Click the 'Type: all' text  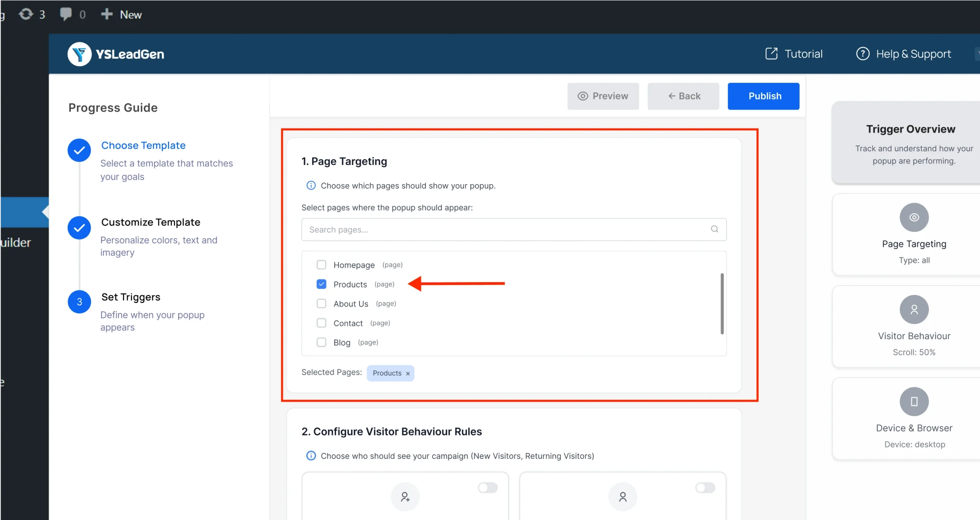click(914, 260)
